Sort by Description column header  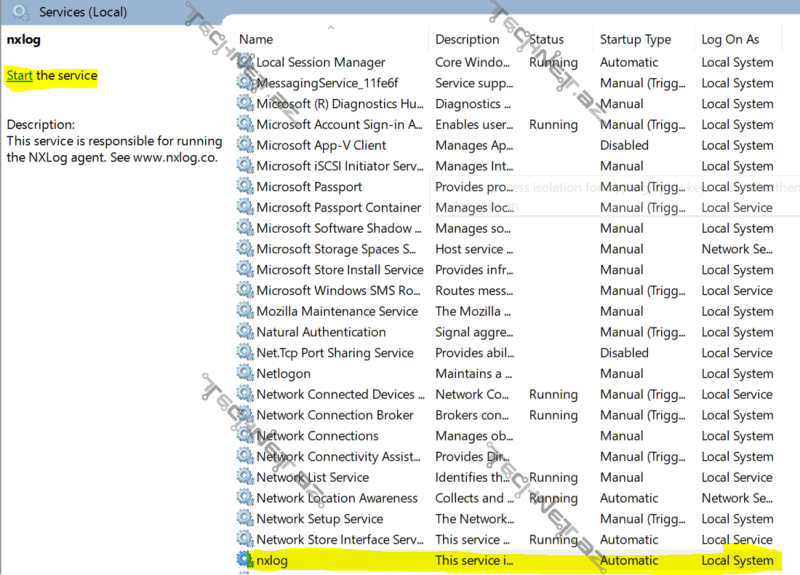pyautogui.click(x=467, y=40)
